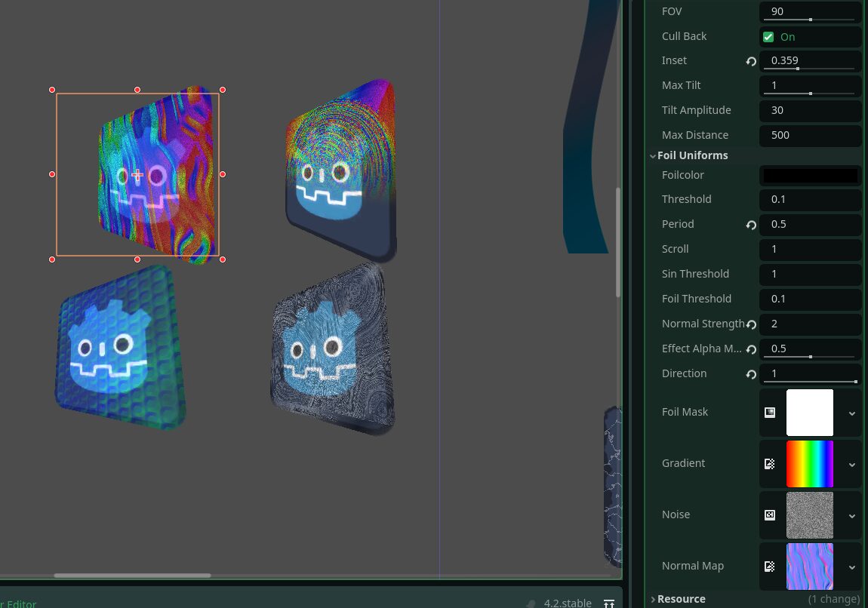Click the "Max Distance" property label
This screenshot has width=868, height=608.
pyautogui.click(x=694, y=135)
